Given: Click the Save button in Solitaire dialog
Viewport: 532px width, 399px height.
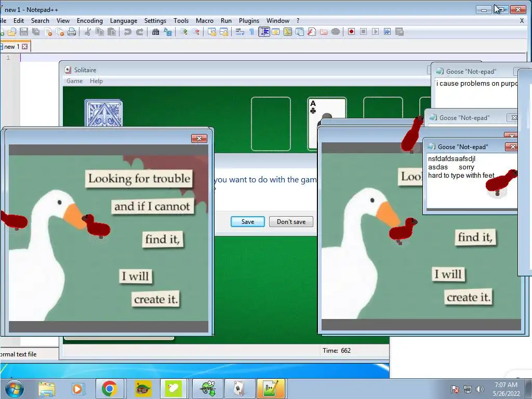Looking at the screenshot, I should [248, 221].
